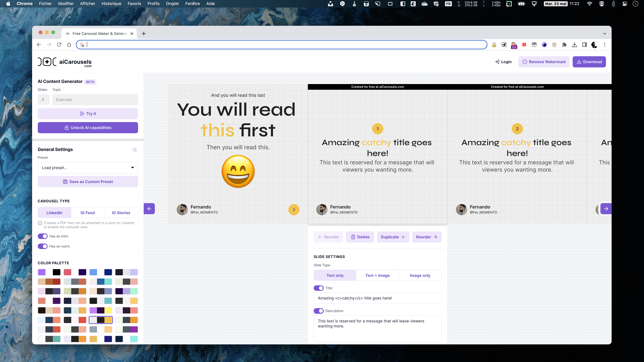Open the Chrome extensions puzzle icon
The width and height of the screenshot is (644, 362).
click(564, 45)
